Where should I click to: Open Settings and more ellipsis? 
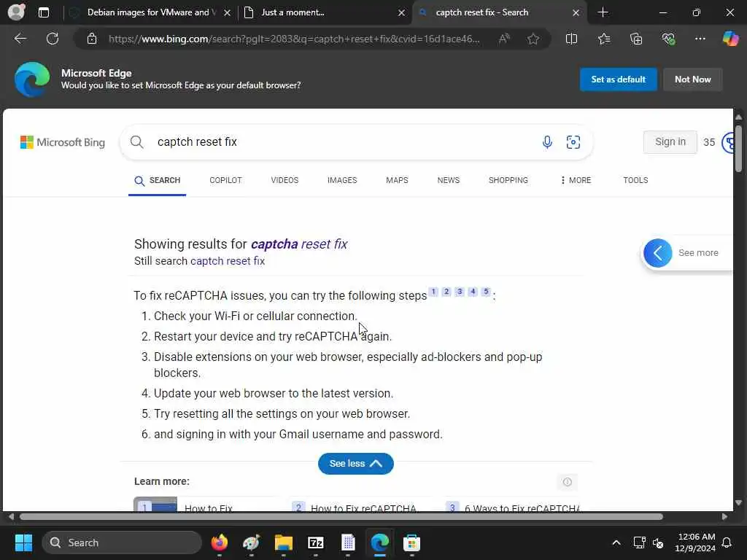coord(700,39)
